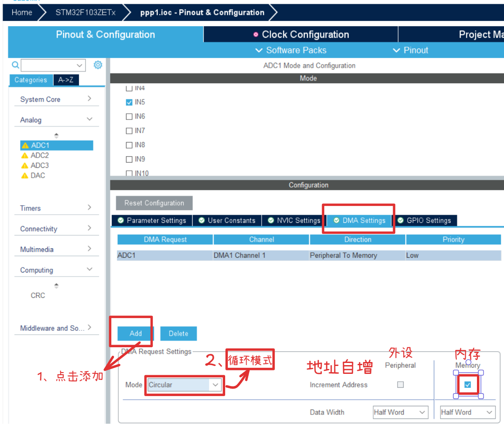Select DAC in Analog list
The width and height of the screenshot is (504, 431).
pos(38,175)
